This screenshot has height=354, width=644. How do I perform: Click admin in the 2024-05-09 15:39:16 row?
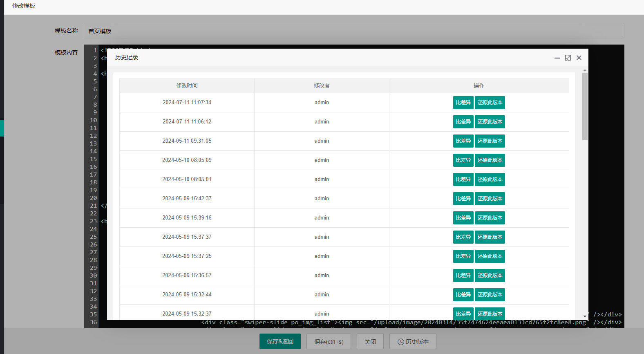322,218
